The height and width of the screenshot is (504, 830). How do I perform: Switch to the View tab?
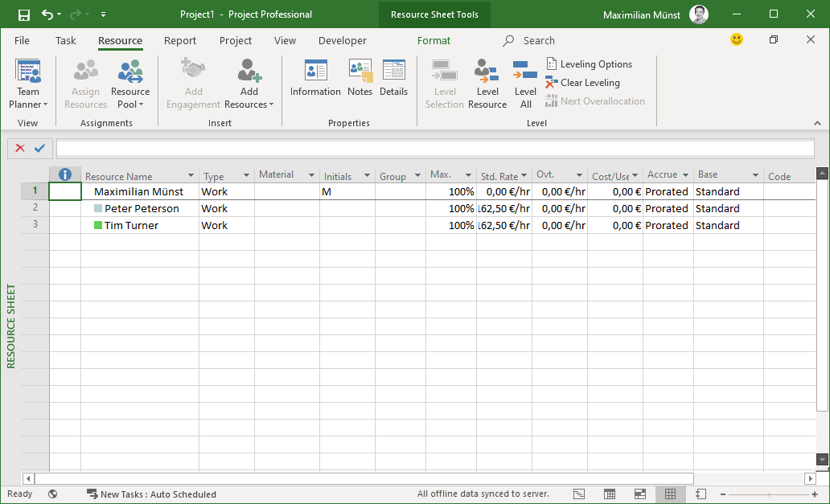285,41
